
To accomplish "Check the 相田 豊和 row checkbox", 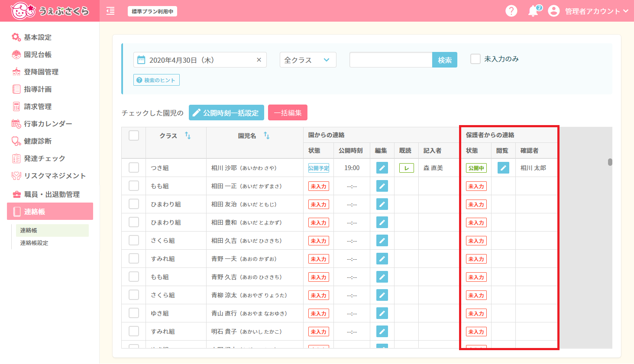I will pyautogui.click(x=134, y=222).
